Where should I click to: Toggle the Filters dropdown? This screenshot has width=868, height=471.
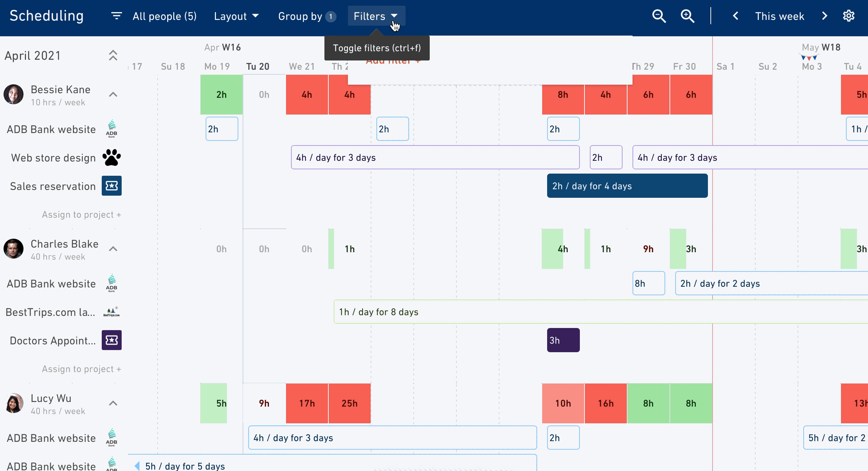tap(376, 16)
